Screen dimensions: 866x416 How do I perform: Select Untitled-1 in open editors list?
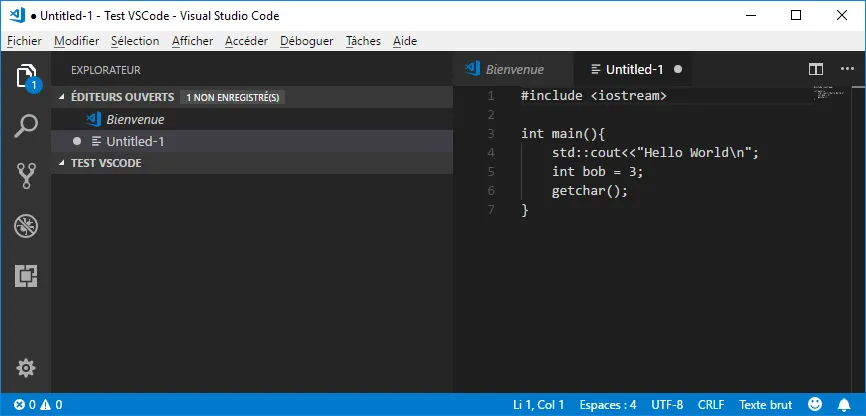tap(135, 141)
